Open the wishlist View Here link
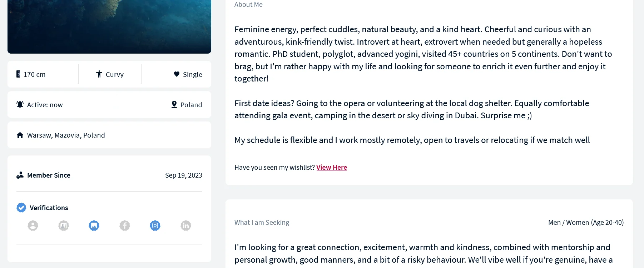The width and height of the screenshot is (644, 268). [332, 167]
